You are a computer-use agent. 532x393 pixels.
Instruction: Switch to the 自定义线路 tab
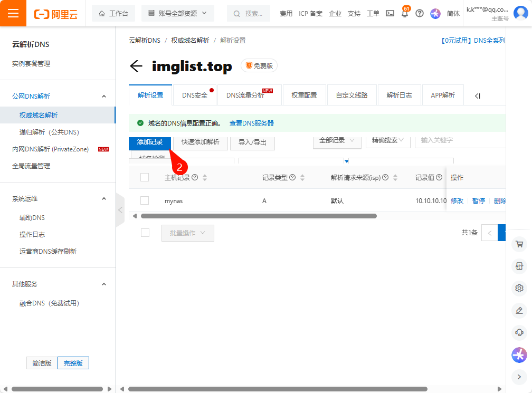tap(352, 95)
